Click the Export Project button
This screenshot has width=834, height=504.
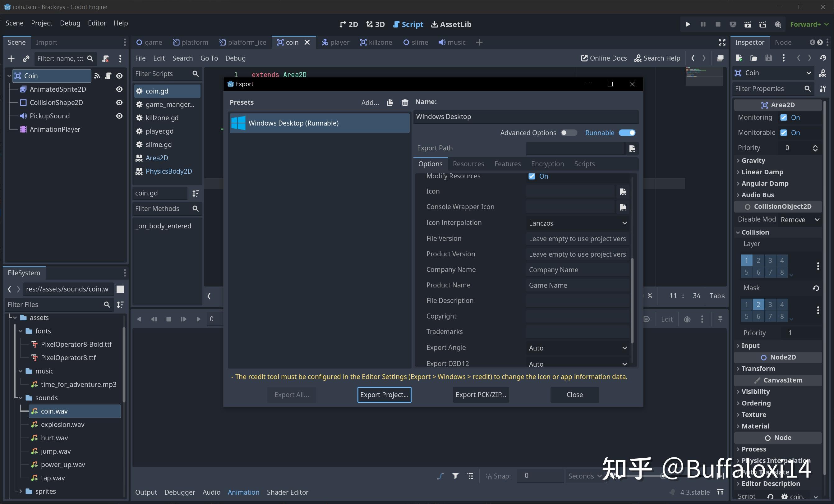coord(384,394)
